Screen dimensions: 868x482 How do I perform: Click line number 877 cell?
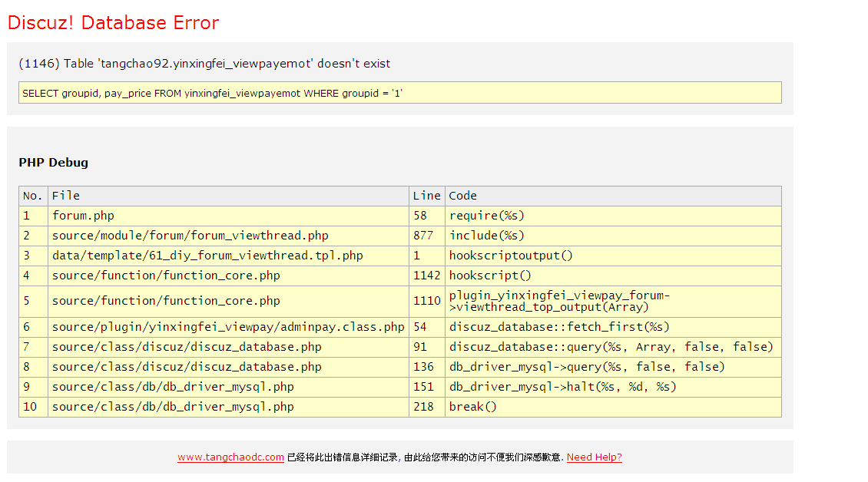click(x=423, y=236)
